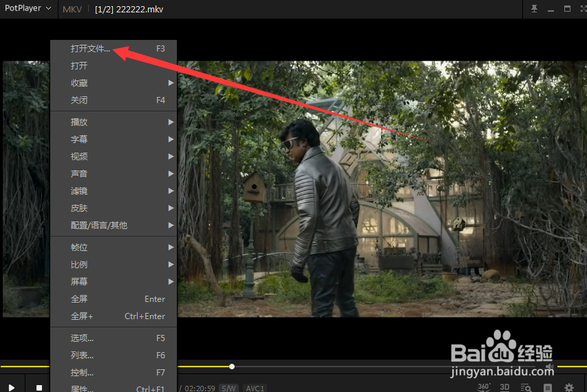
Task: Click the yellow volume slider bar
Action: click(x=572, y=367)
